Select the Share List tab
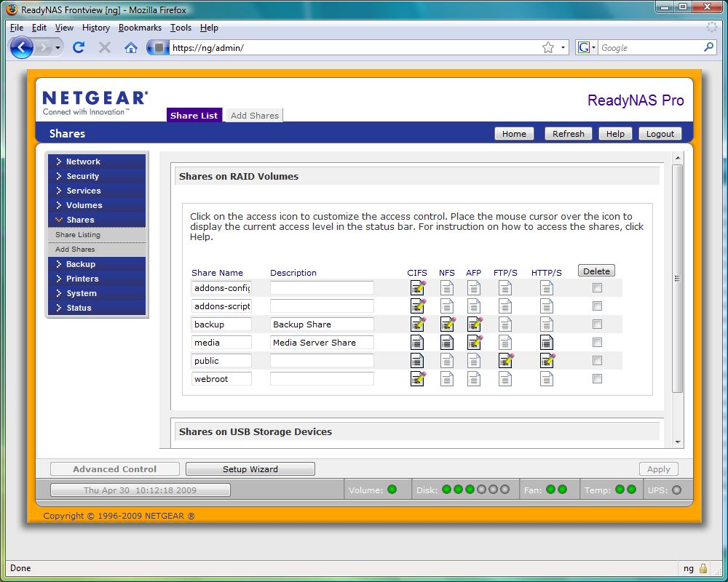The width and height of the screenshot is (728, 582). 194,116
